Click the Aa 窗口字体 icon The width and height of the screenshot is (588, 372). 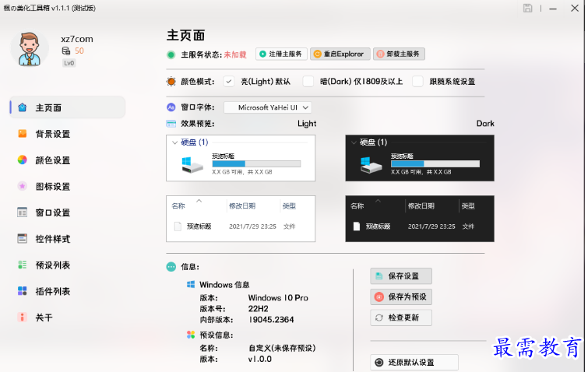[171, 107]
